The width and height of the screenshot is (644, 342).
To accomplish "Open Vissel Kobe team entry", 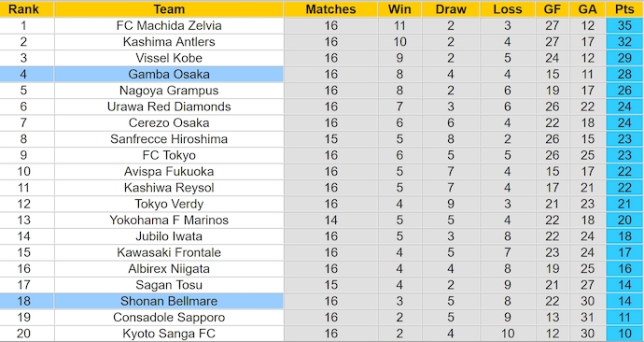I will point(169,58).
